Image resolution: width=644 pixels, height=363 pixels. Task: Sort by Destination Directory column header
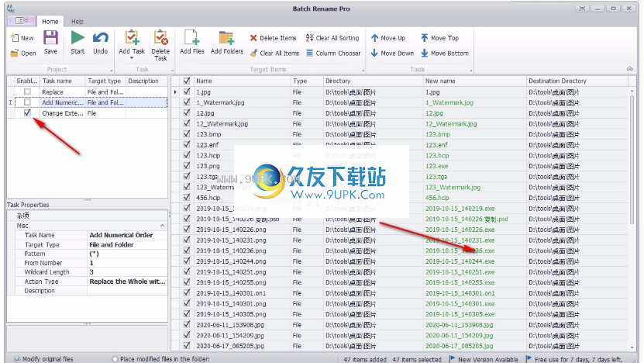(577, 81)
